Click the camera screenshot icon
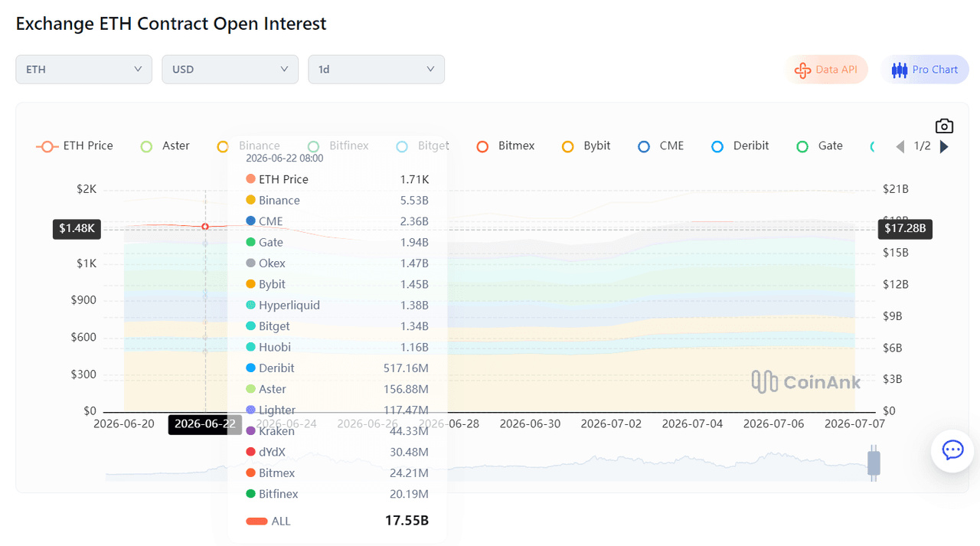Viewport: 980px width, 546px height. 944,126
